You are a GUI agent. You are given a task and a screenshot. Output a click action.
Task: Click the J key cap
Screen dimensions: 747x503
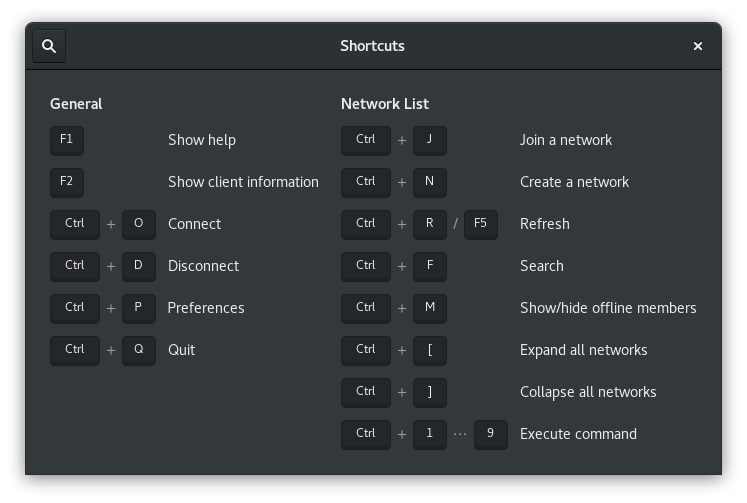pyautogui.click(x=429, y=140)
